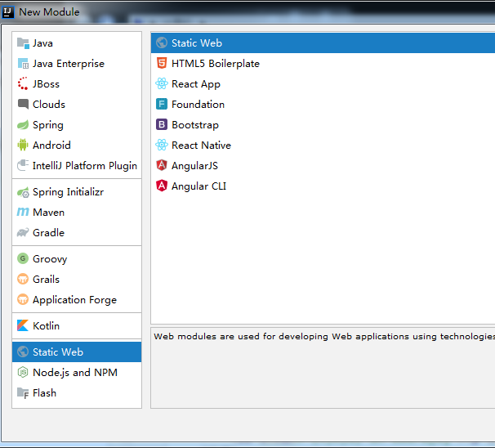Choose the Foundation template
This screenshot has width=495, height=448.
[x=323, y=105]
